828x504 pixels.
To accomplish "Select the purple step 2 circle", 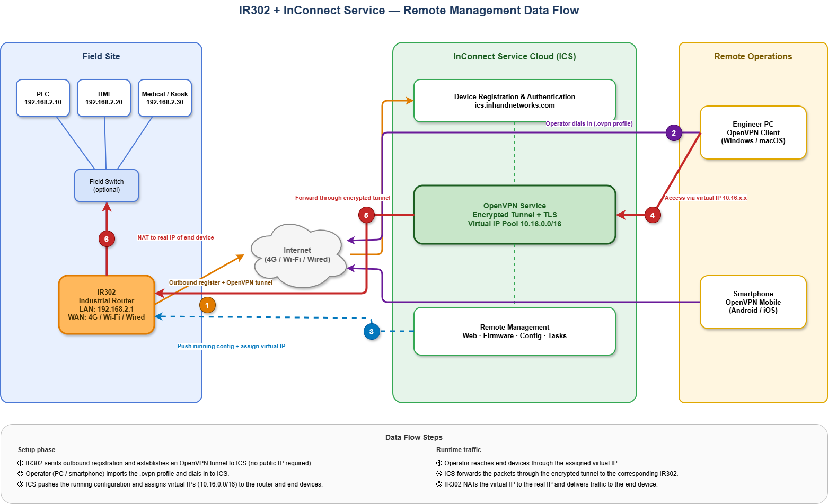I will pos(674,132).
